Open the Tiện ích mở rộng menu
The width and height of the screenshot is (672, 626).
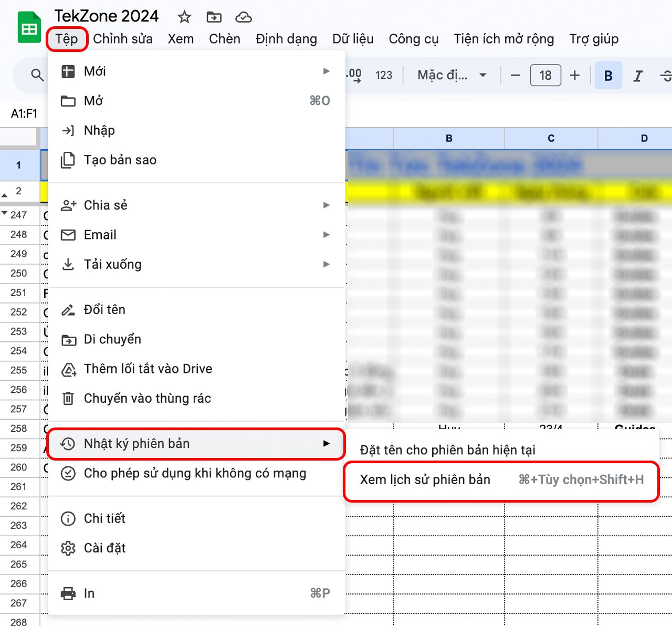tap(504, 39)
